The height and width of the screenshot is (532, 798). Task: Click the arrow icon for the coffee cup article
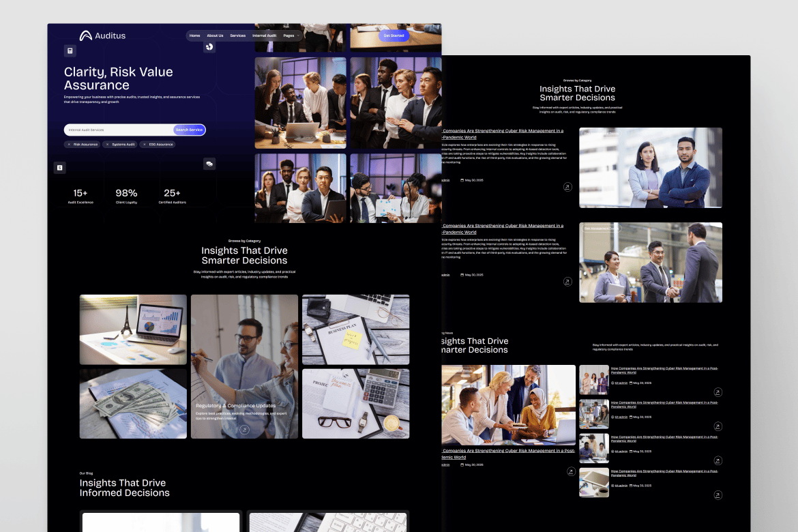718,495
